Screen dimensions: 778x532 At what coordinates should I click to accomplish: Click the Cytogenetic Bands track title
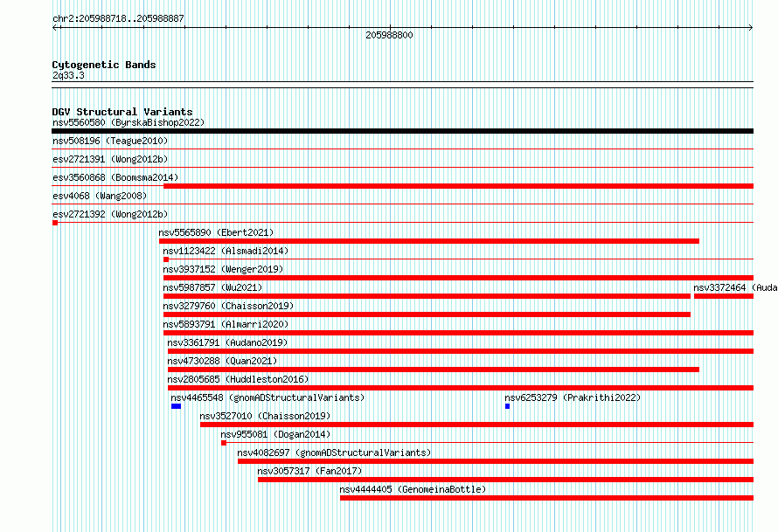point(104,65)
